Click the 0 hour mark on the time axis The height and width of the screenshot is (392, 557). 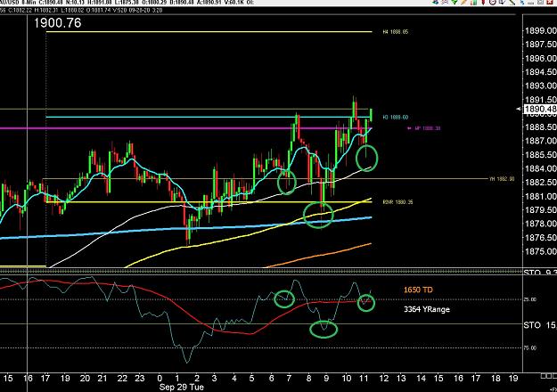point(160,379)
